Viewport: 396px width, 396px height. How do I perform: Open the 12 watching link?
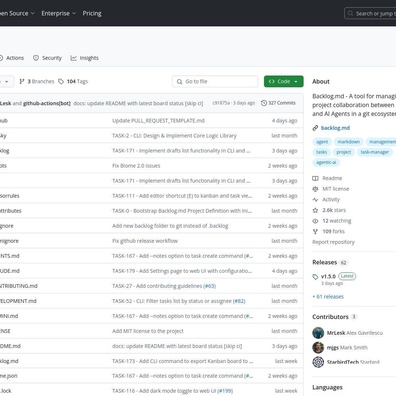[x=337, y=221]
